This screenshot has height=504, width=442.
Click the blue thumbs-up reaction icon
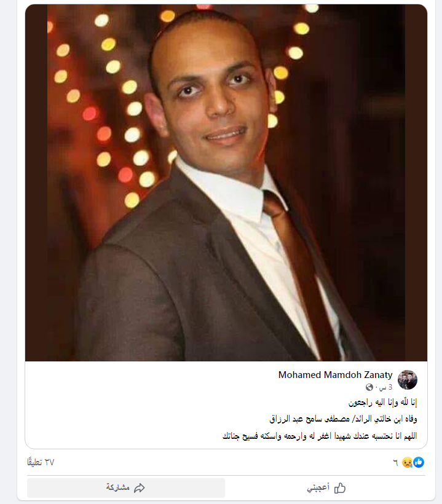(419, 462)
